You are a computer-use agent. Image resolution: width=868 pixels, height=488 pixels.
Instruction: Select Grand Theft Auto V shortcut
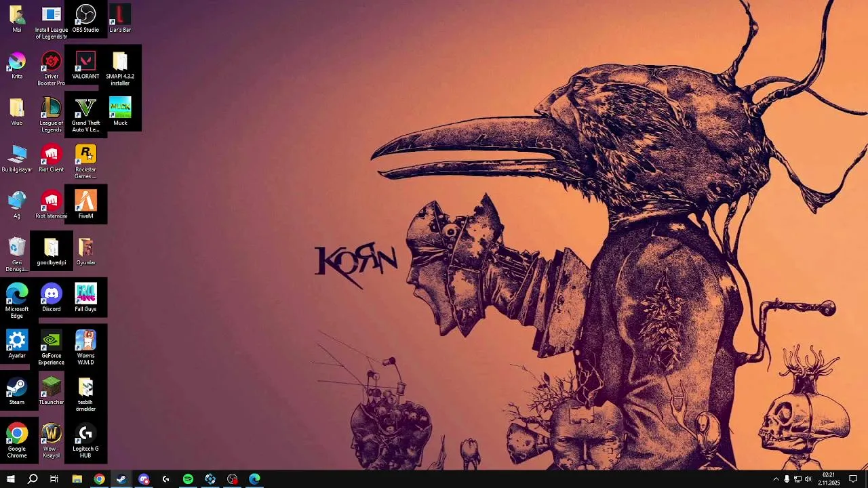tap(85, 115)
